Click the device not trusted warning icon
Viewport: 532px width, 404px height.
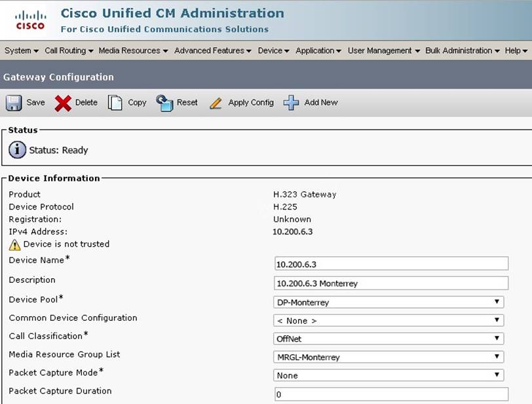pyautogui.click(x=14, y=245)
